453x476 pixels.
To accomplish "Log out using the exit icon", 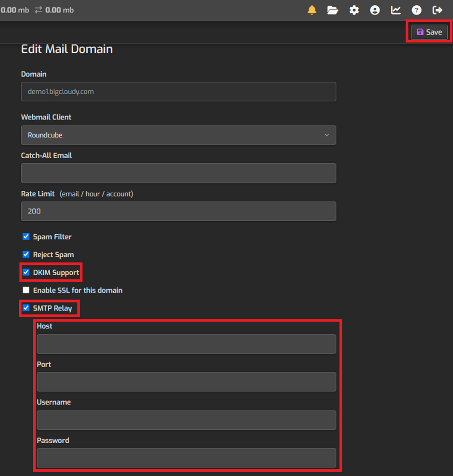I will pyautogui.click(x=438, y=10).
